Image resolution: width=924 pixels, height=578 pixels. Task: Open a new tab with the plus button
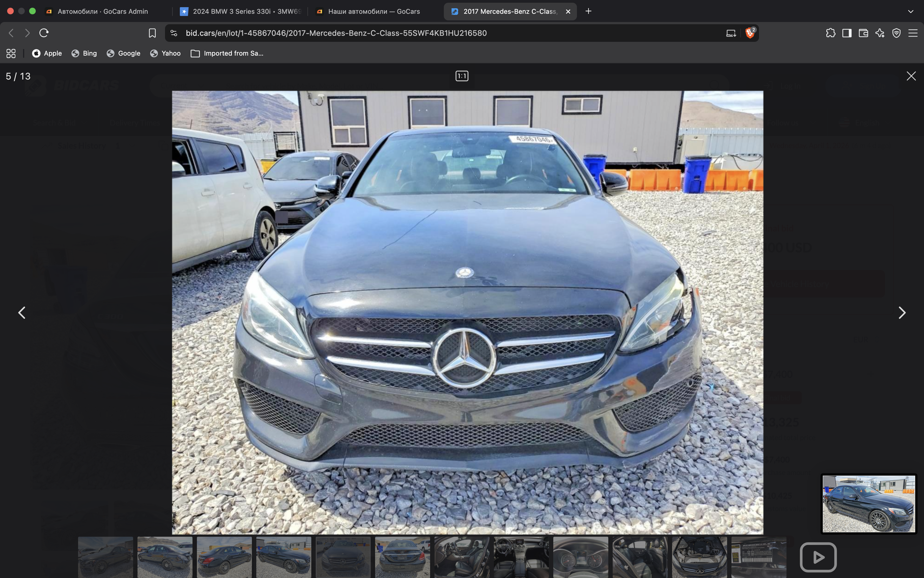[588, 11]
